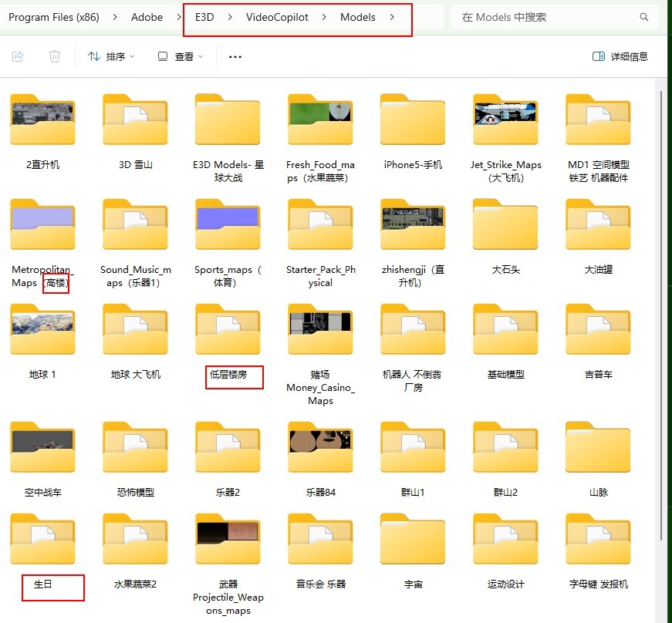The width and height of the screenshot is (672, 623).
Task: Click the Share icon in the toolbar
Action: (19, 56)
